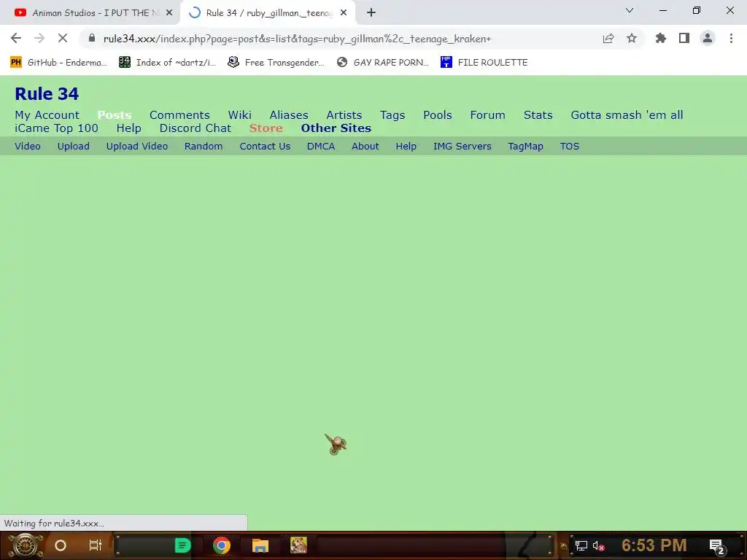Open the IMG Servers link
747x560 pixels.
tap(462, 146)
